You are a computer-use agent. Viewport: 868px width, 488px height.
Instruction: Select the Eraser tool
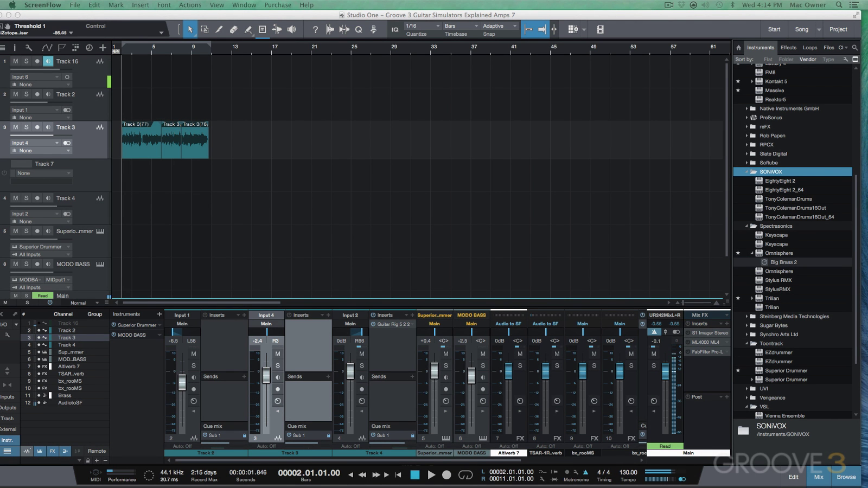233,29
